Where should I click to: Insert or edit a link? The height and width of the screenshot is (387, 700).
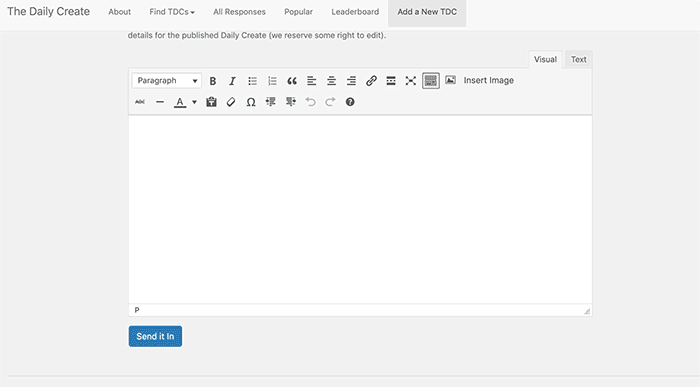pos(371,81)
